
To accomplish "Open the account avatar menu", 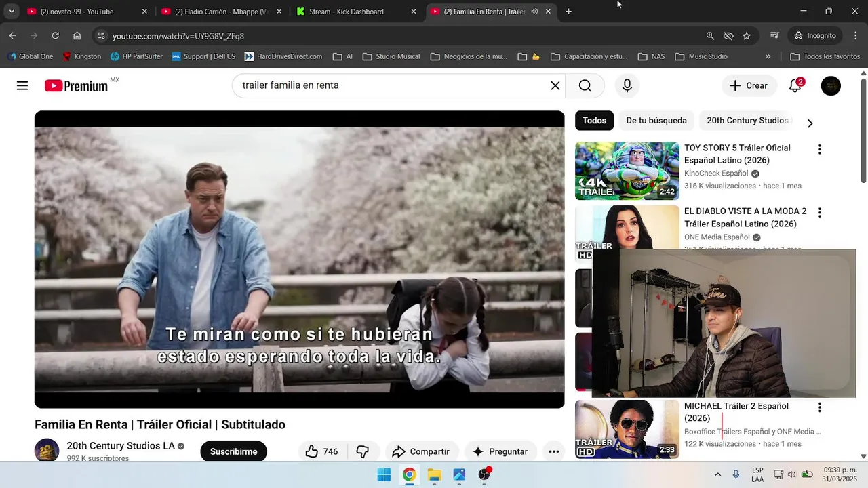I will point(831,85).
